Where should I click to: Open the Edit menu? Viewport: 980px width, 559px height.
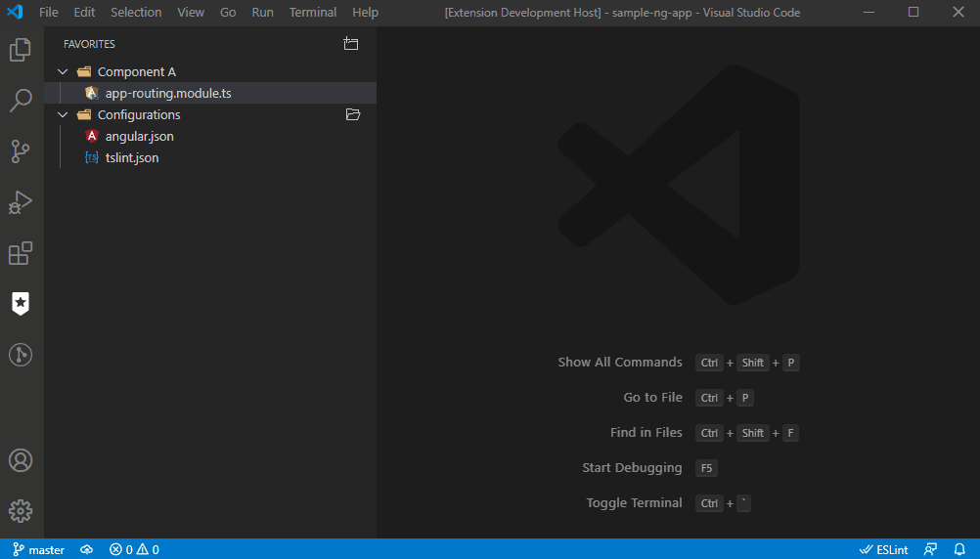(84, 12)
